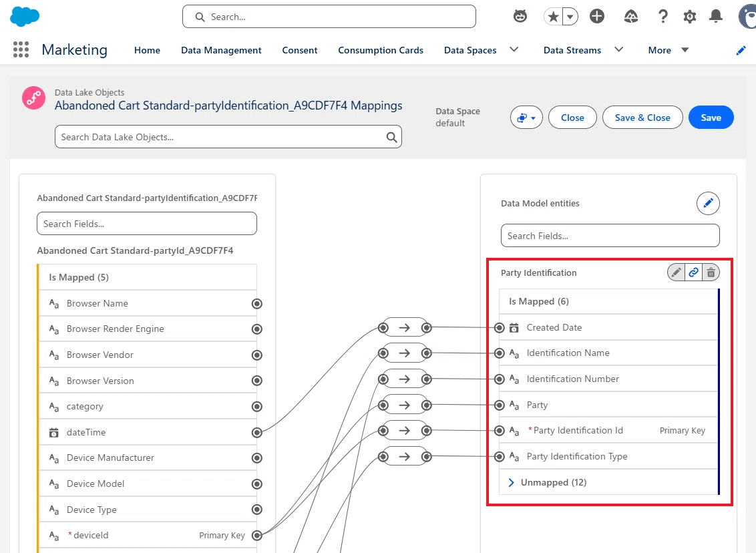Click the Device Model connector node

point(257,484)
